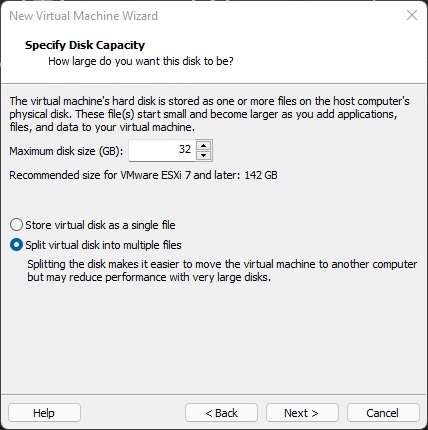Click the 'Maximum disk size (GB):' label
Screen dimensions: 428x430
(66, 151)
